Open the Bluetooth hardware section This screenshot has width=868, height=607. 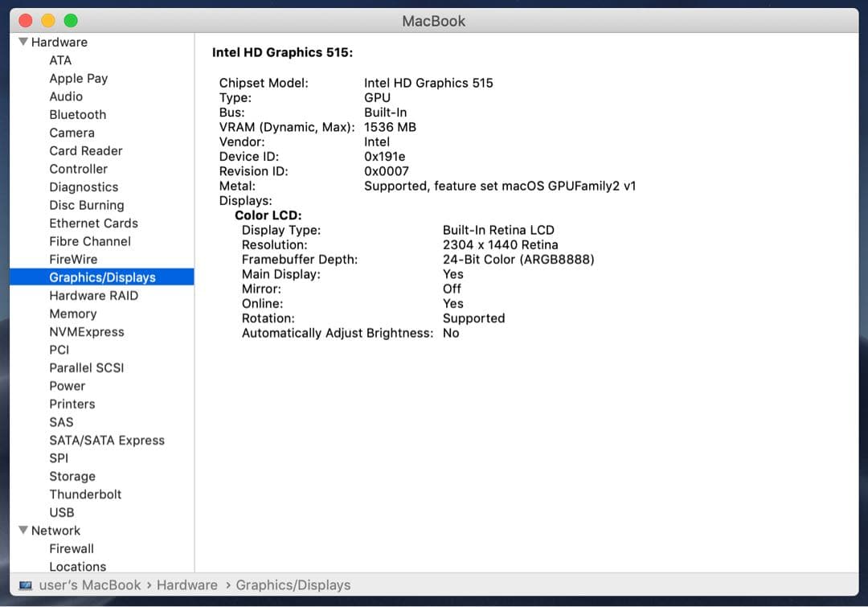tap(77, 115)
